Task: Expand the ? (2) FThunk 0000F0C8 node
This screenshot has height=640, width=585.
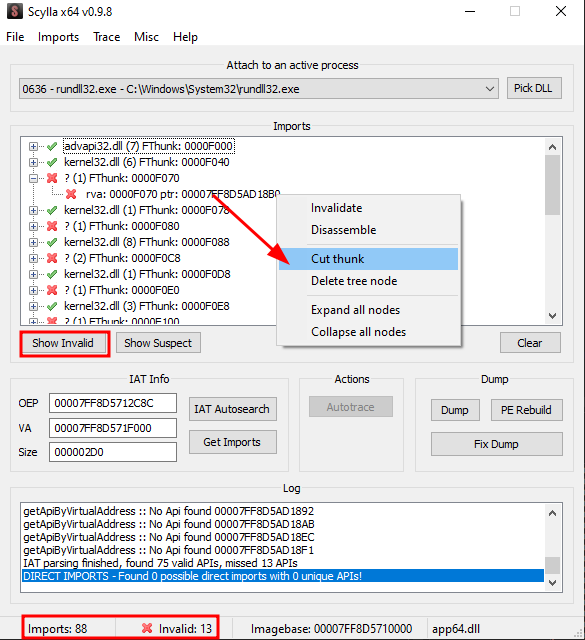Action: [x=33, y=258]
